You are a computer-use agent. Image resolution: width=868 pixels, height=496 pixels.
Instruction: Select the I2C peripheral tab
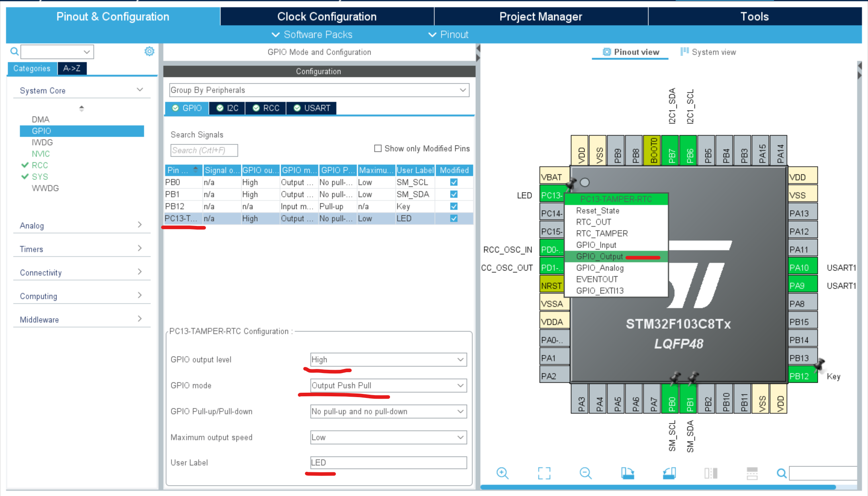(227, 108)
